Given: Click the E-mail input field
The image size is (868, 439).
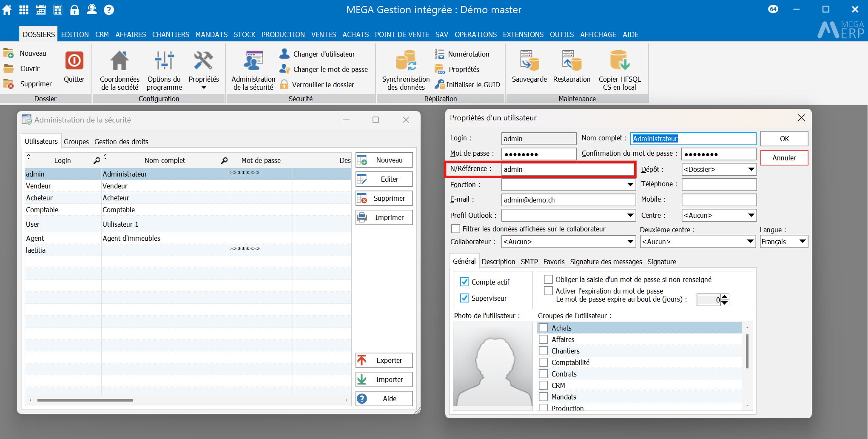Looking at the screenshot, I should pos(568,200).
